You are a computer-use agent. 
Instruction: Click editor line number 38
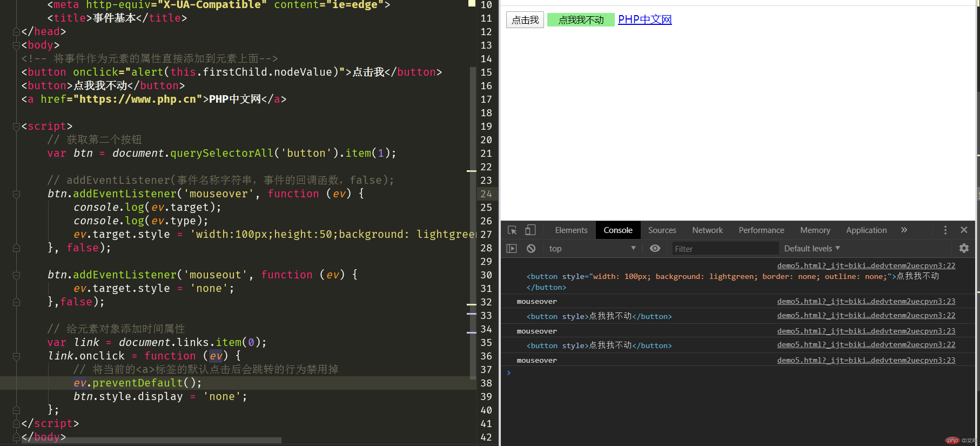click(x=486, y=383)
